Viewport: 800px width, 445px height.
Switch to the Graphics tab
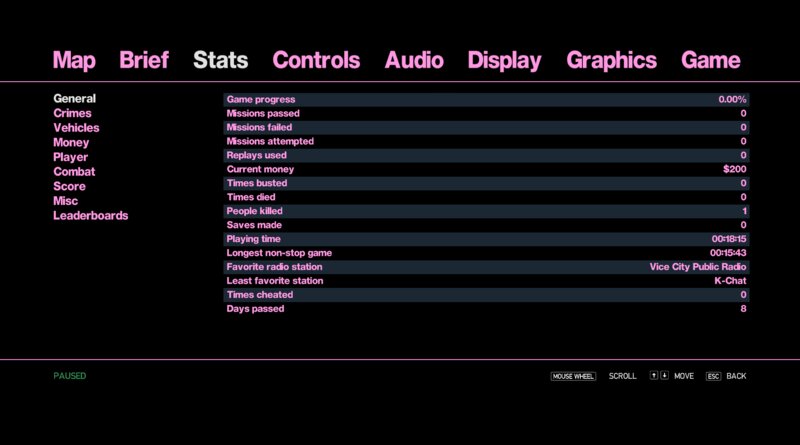click(611, 60)
